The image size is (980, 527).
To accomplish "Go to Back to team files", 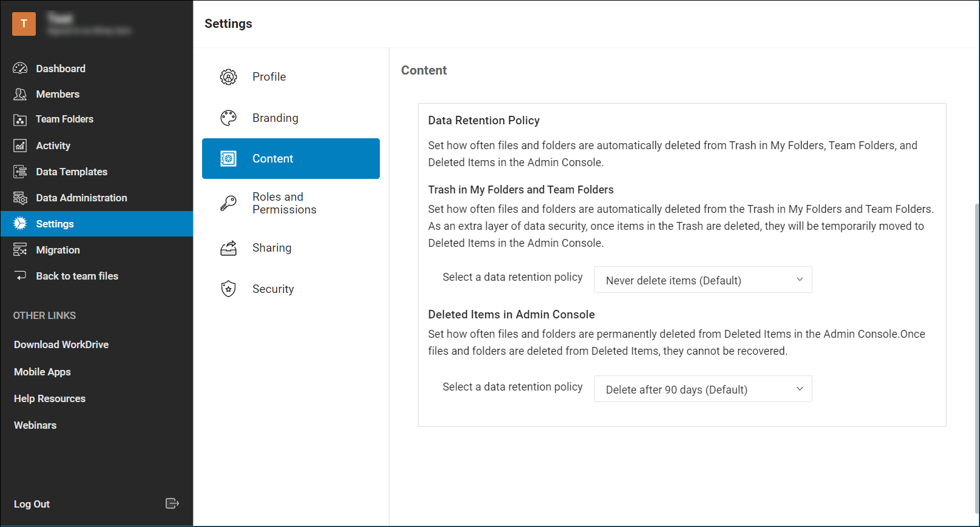I will 77,276.
